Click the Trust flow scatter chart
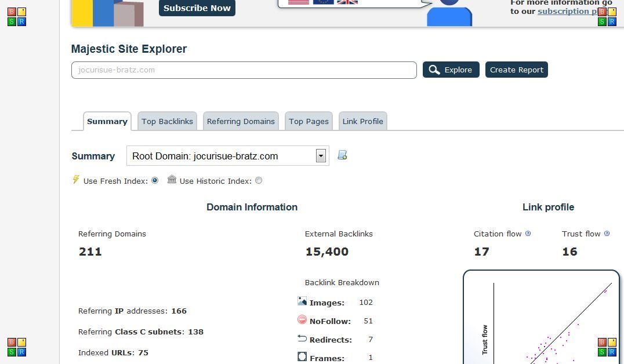 [541, 318]
